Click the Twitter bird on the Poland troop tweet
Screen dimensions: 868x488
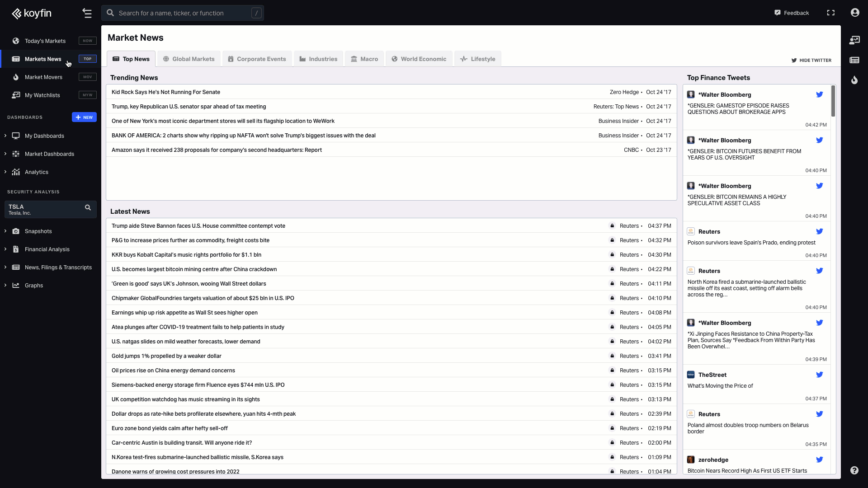pyautogui.click(x=819, y=414)
